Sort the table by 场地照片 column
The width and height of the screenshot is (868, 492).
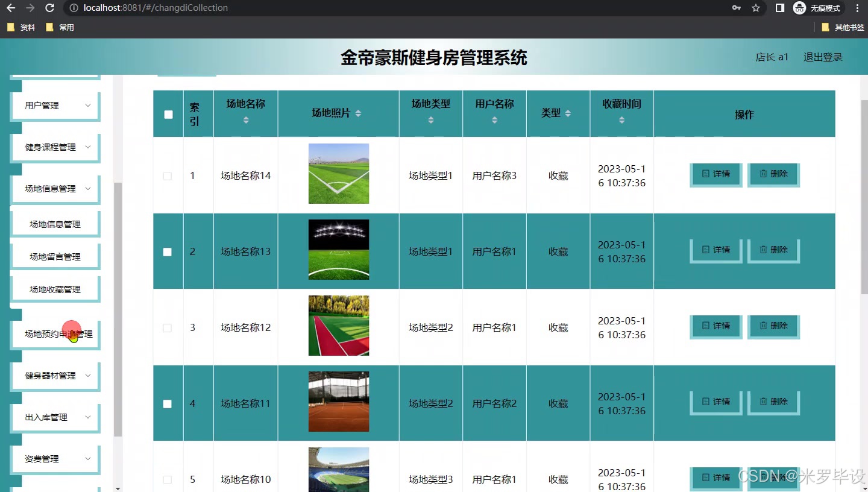coord(358,113)
